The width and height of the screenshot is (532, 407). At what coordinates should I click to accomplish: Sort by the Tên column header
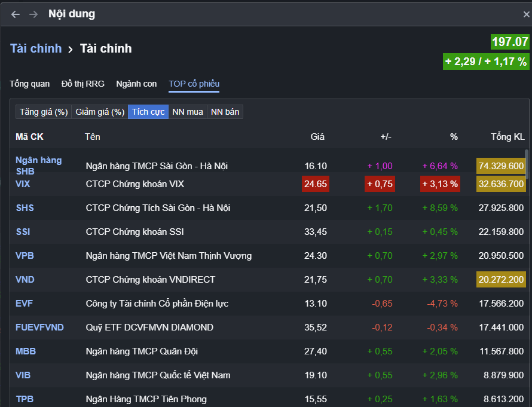click(x=92, y=137)
